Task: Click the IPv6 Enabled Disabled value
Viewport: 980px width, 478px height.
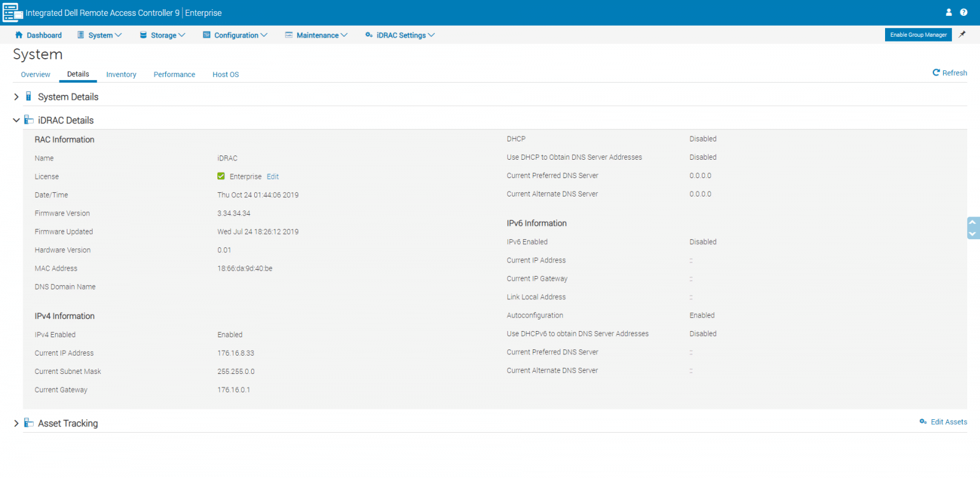Action: [x=703, y=242]
